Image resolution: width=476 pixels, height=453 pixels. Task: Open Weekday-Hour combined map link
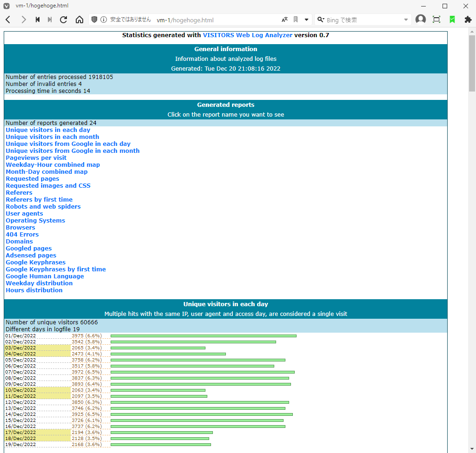(53, 165)
